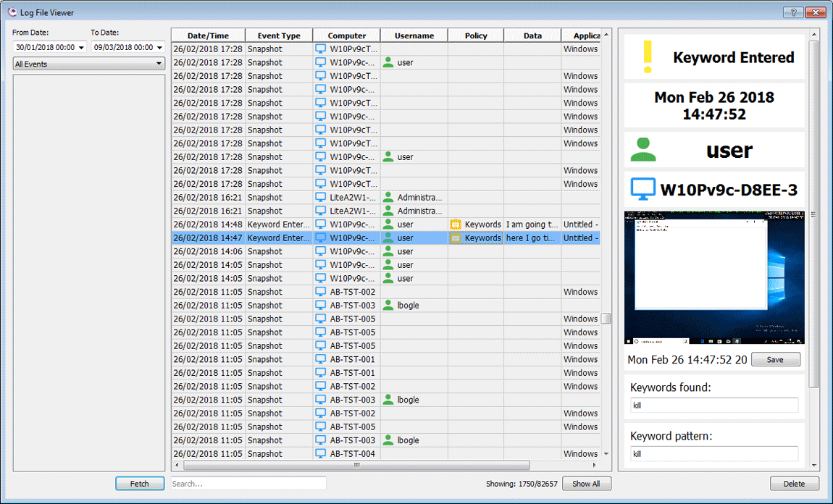The width and height of the screenshot is (833, 504).
Task: Click the screenshot preview thumbnail
Action: click(x=713, y=277)
